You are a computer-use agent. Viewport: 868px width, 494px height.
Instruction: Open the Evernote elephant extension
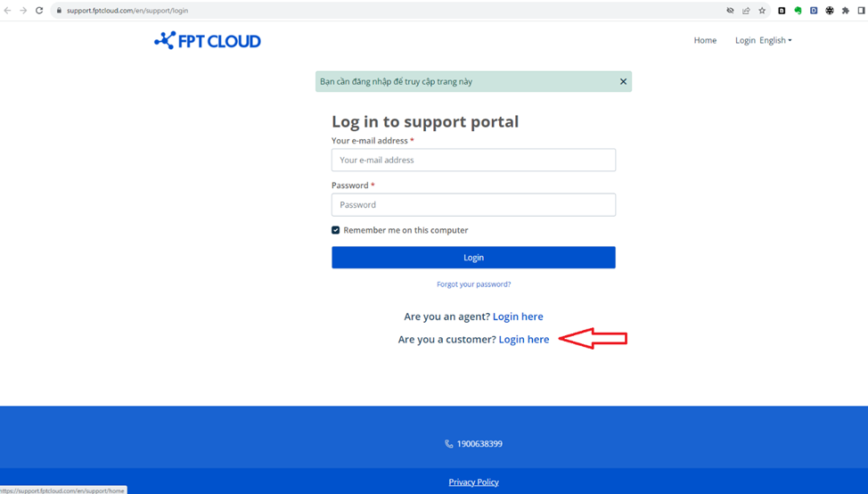[798, 11]
